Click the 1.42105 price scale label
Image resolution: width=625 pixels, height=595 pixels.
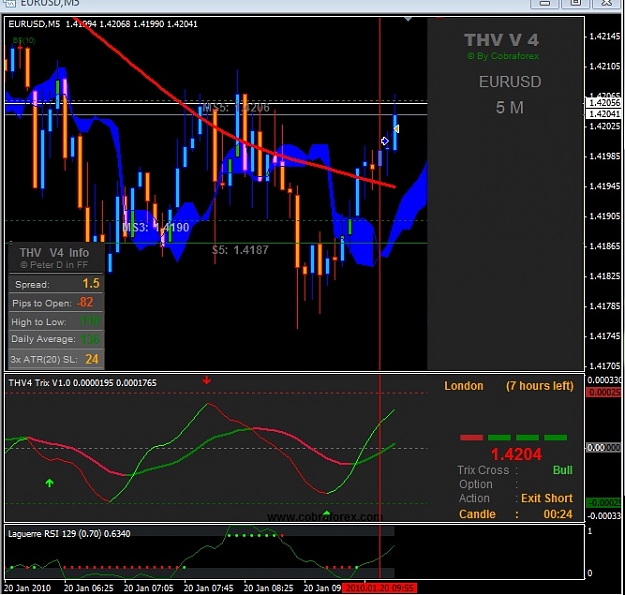tap(605, 66)
